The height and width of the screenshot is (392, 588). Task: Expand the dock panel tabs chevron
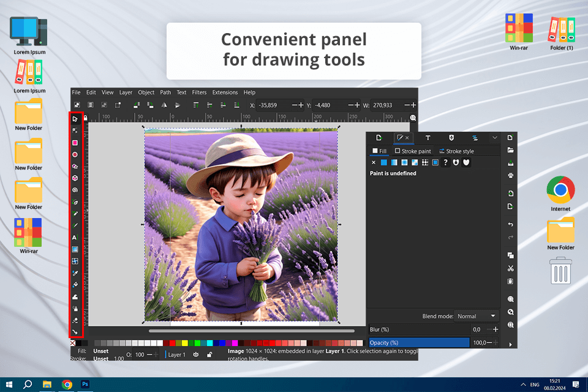point(495,138)
